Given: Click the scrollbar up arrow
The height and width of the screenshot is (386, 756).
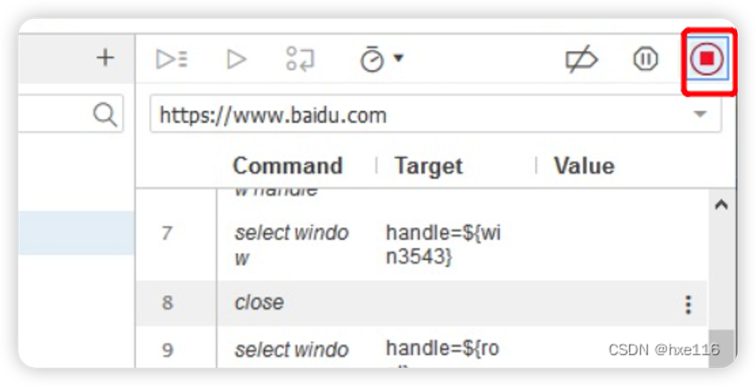Looking at the screenshot, I should pyautogui.click(x=721, y=205).
